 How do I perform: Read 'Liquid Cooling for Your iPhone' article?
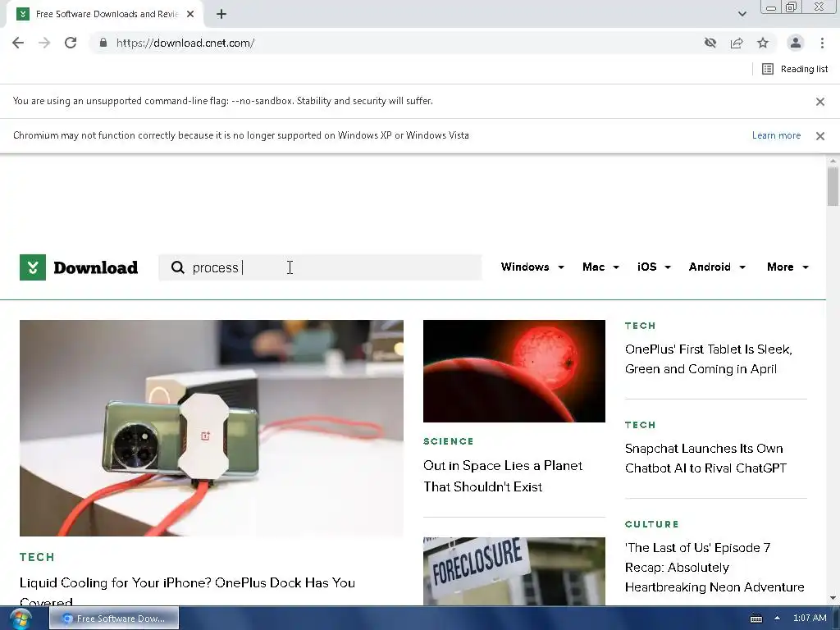pyautogui.click(x=188, y=592)
